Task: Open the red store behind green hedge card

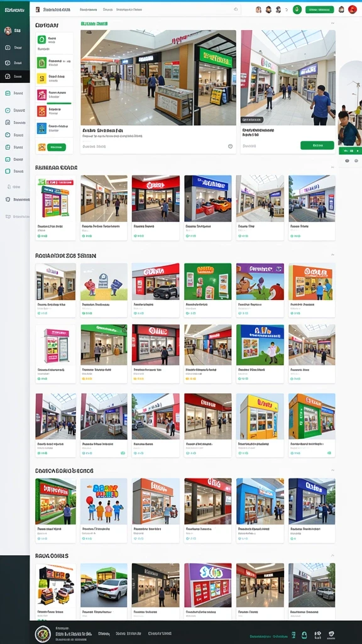Action: (55, 511)
